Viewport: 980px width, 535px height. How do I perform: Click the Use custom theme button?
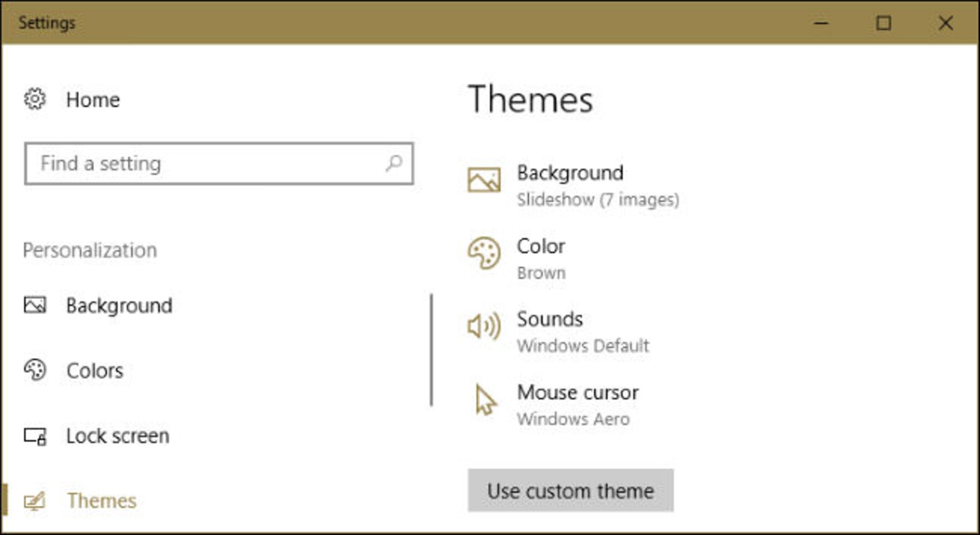coord(571,491)
